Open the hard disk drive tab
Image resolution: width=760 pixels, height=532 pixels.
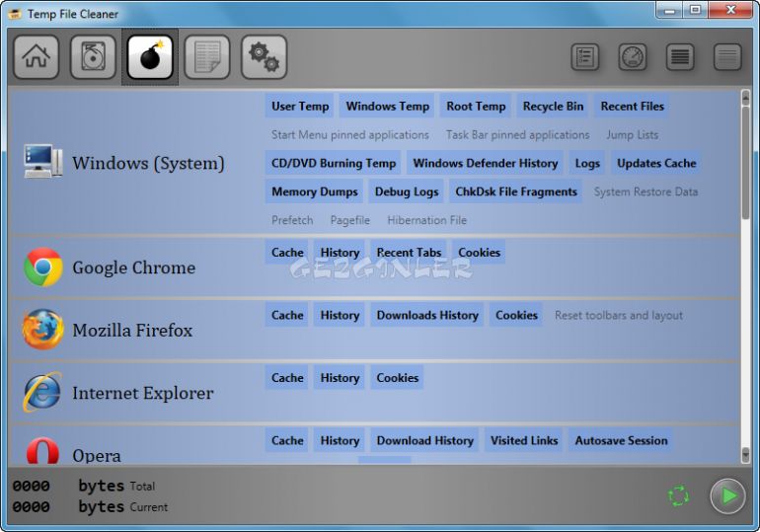(93, 57)
